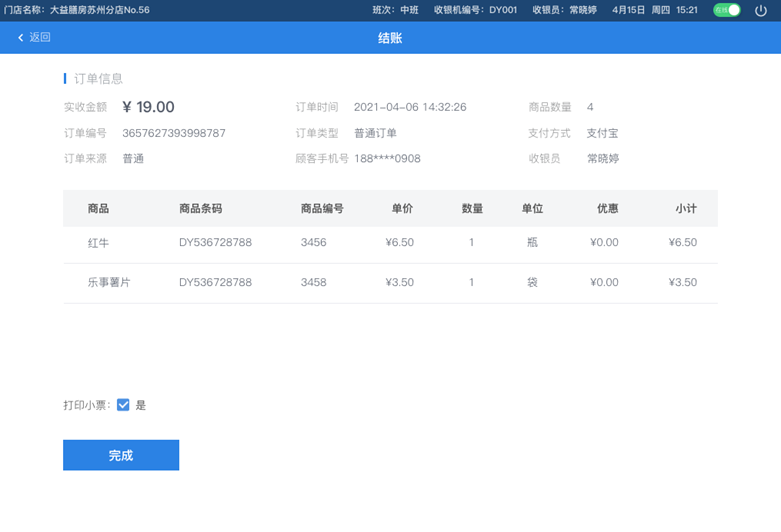
Task: Click the 红牛 product row name
Action: point(98,243)
